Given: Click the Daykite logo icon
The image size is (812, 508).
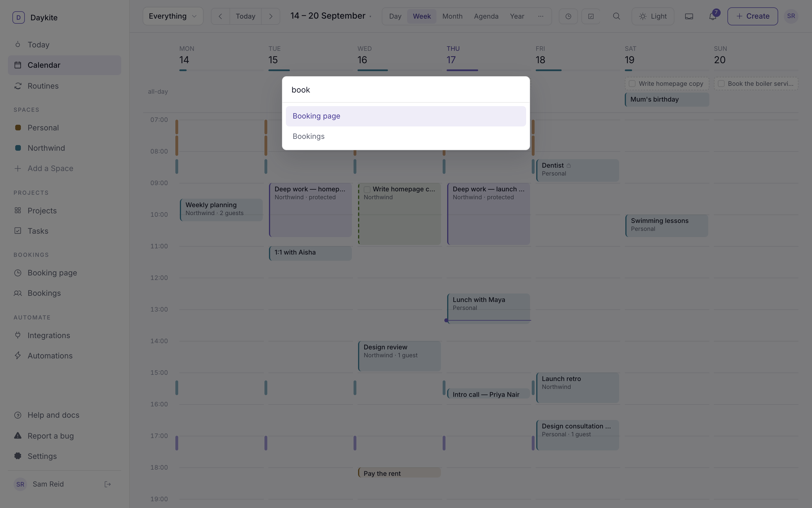Looking at the screenshot, I should (18, 17).
